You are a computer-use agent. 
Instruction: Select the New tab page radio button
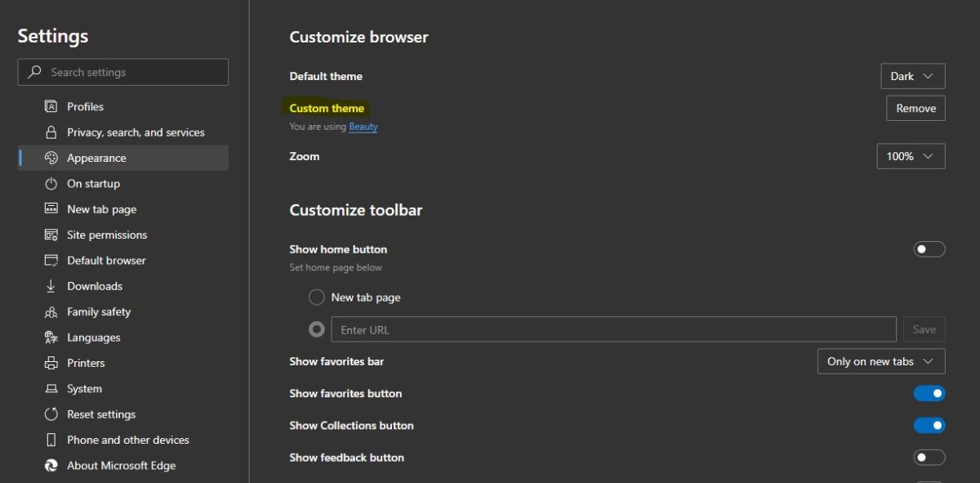point(316,297)
